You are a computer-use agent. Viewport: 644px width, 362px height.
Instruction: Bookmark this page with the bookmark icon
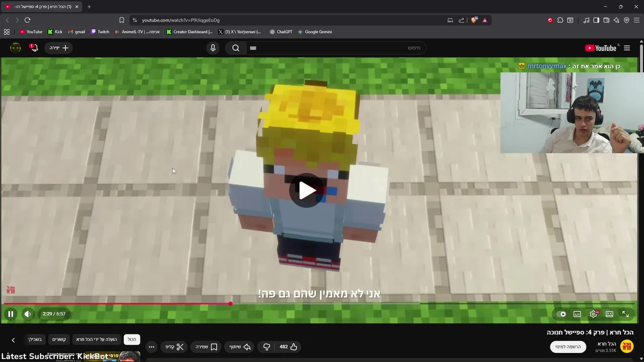click(121, 20)
